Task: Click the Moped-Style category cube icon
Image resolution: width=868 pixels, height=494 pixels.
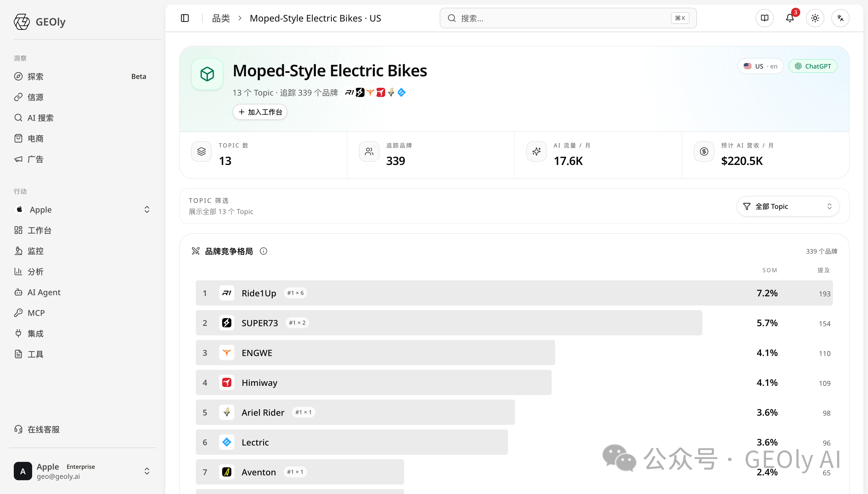Action: point(207,74)
